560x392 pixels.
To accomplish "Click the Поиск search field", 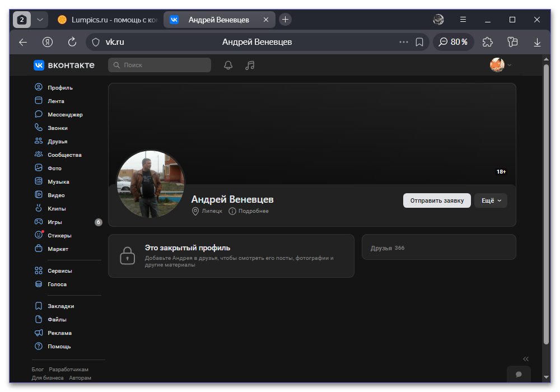I will pyautogui.click(x=159, y=65).
